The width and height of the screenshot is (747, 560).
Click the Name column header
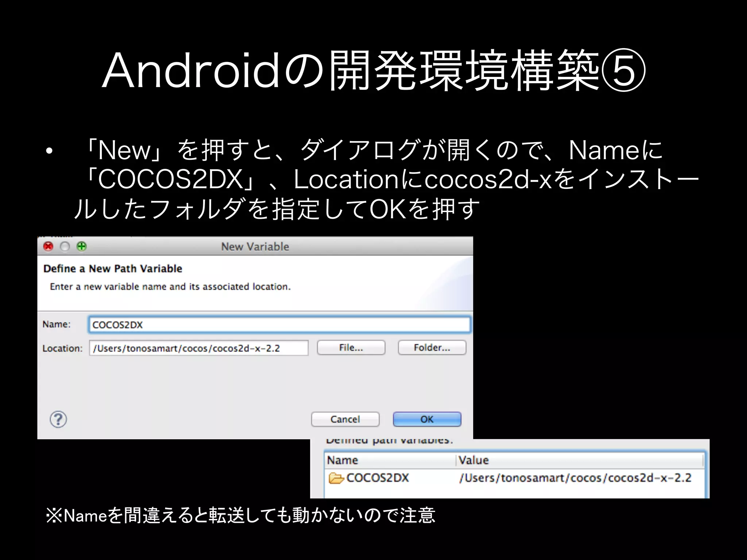390,460
